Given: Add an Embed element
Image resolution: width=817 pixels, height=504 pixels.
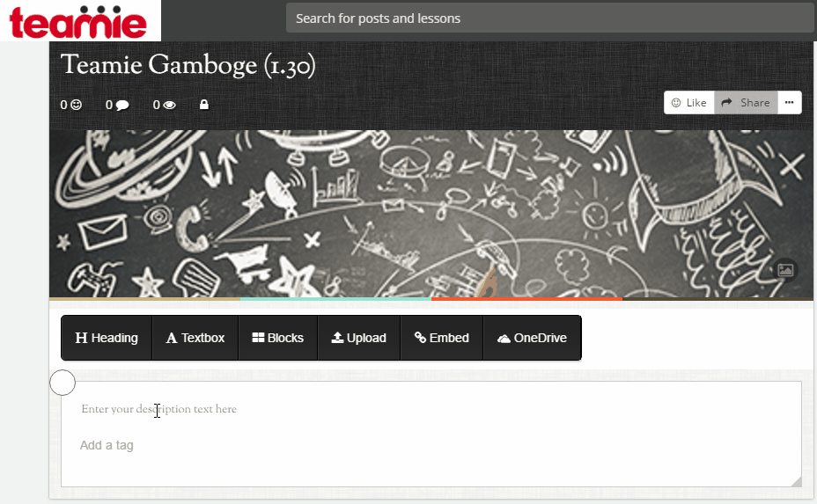Looking at the screenshot, I should [441, 338].
